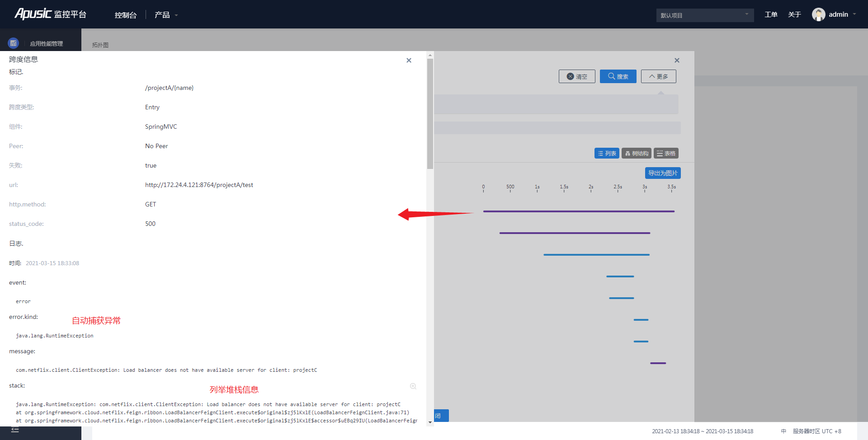Close the 跨度信息 detail panel
The width and height of the screenshot is (868, 440).
[409, 61]
